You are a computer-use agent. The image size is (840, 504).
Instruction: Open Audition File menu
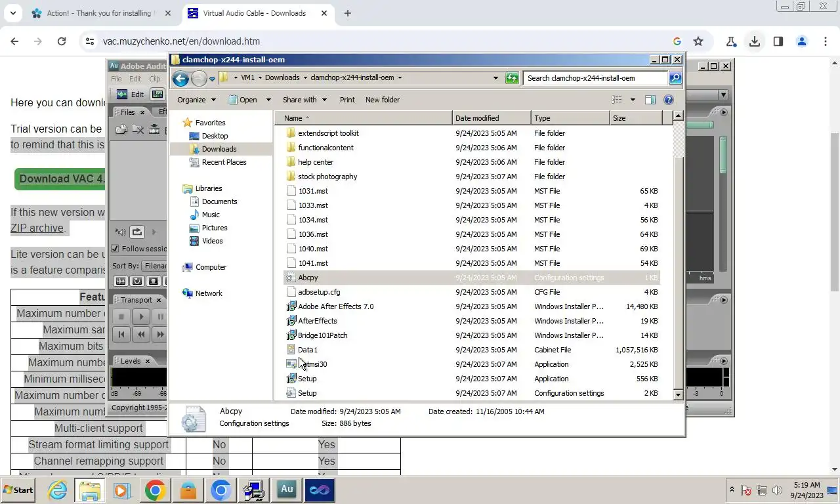click(x=116, y=79)
